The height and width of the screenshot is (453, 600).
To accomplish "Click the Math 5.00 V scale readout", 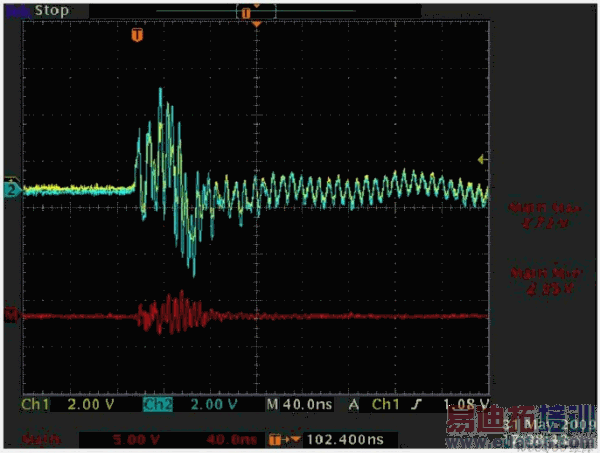I will tap(137, 440).
